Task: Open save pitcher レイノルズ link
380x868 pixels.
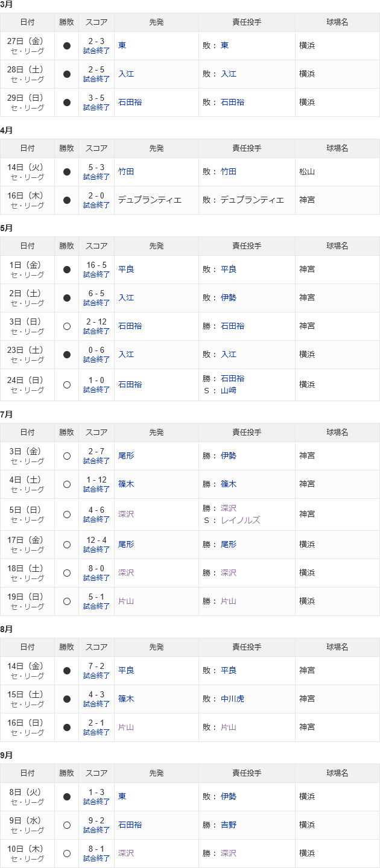Action: 241,520
